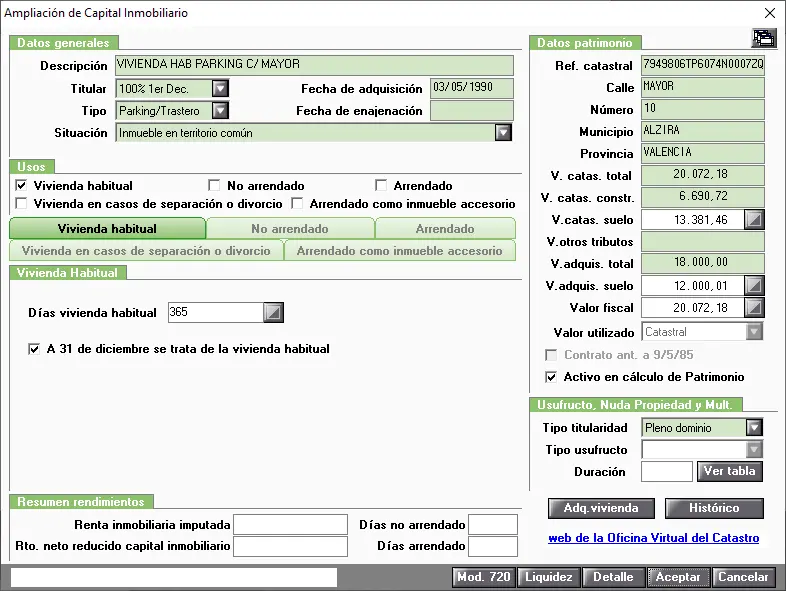The width and height of the screenshot is (786, 591).
Task: Open the Tipo titularidad dropdown
Action: coord(754,428)
